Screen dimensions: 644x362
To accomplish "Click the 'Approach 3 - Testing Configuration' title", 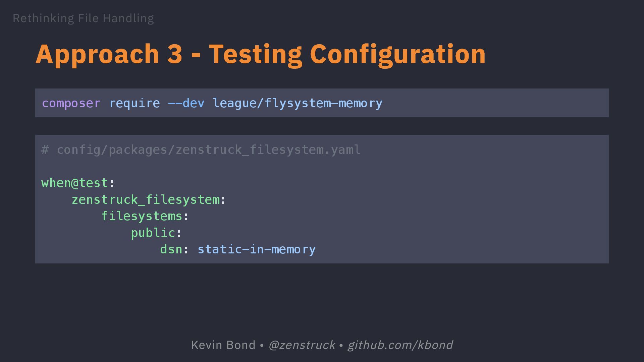I will pyautogui.click(x=261, y=54).
